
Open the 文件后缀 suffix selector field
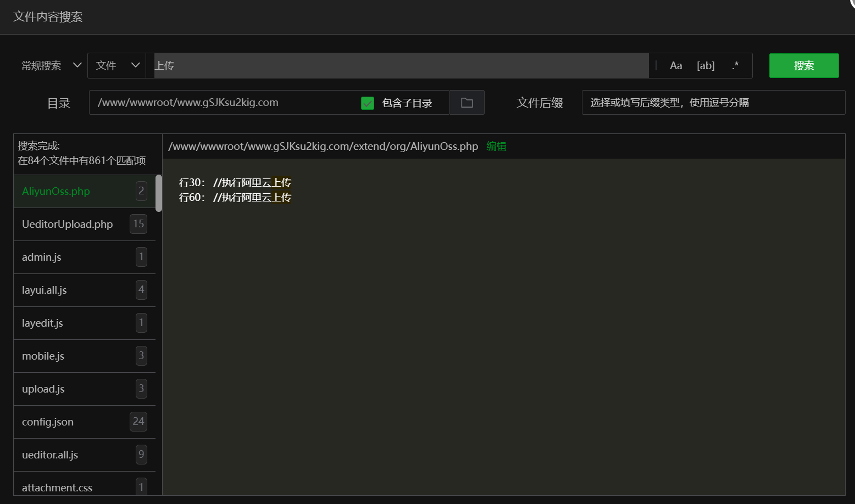713,103
